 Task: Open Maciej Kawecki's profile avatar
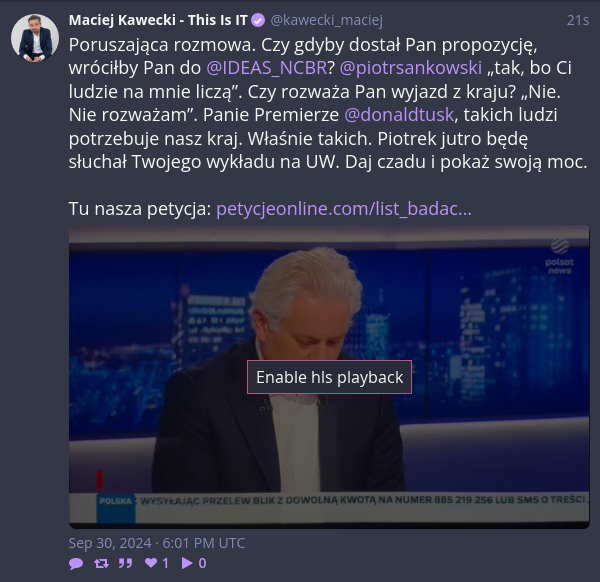35,38
